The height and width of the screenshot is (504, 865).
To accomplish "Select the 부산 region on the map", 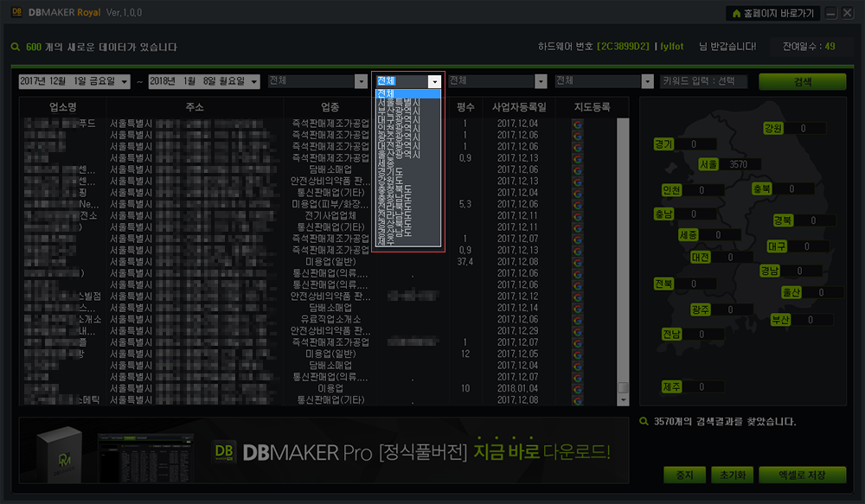I will pos(780,320).
